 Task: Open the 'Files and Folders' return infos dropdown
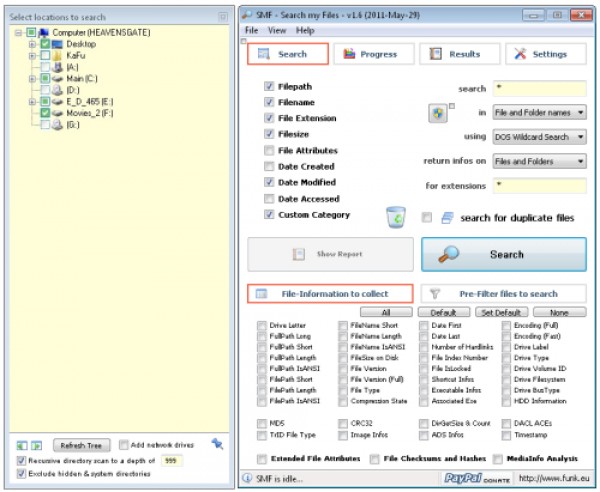tap(539, 161)
